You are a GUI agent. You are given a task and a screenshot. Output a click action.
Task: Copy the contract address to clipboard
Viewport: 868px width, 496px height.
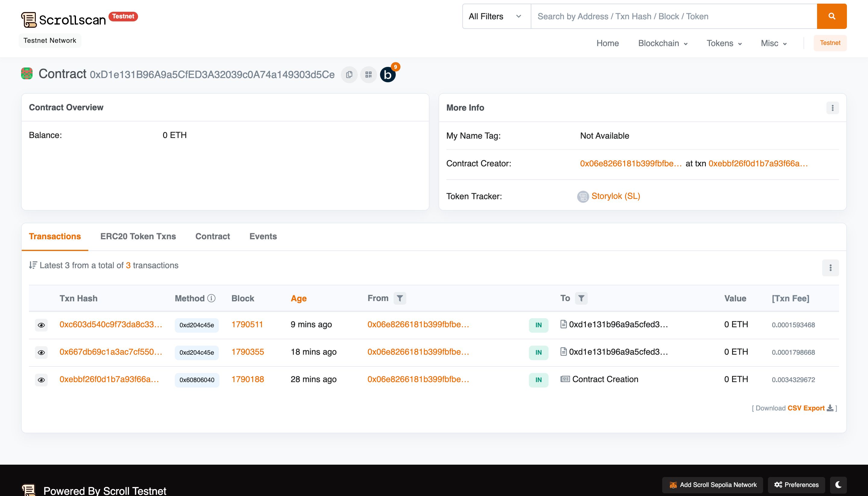coord(349,75)
